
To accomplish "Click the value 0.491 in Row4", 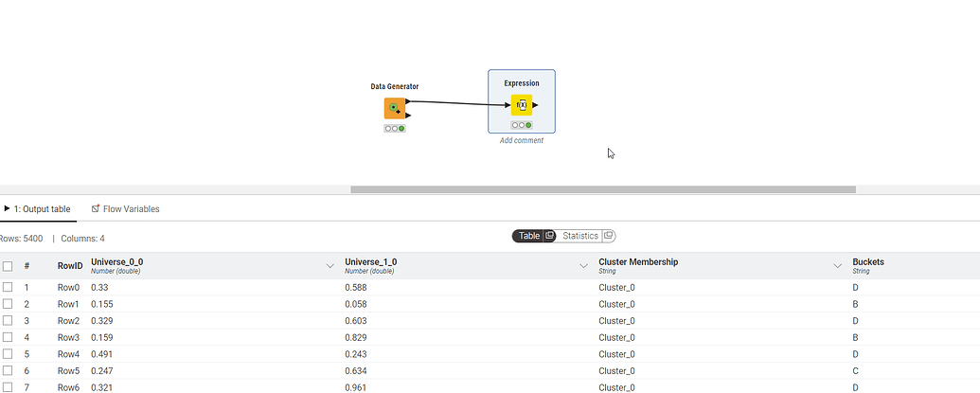I will (x=102, y=354).
